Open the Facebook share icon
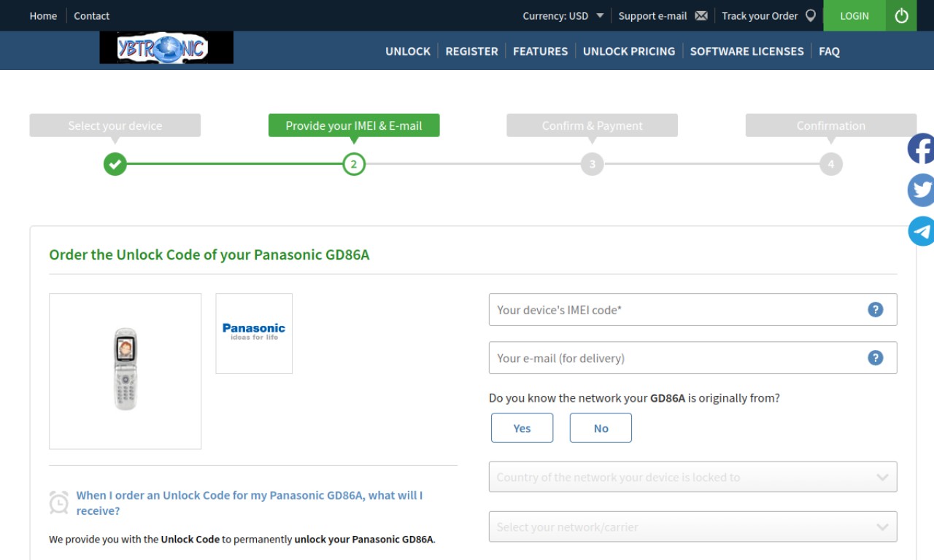Screen dimensions: 934x560 921,149
